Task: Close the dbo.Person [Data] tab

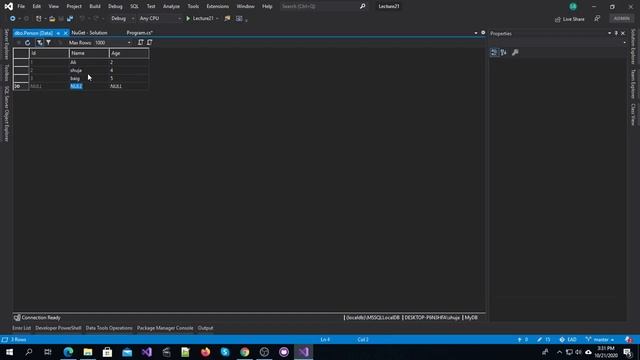Action: [65, 33]
